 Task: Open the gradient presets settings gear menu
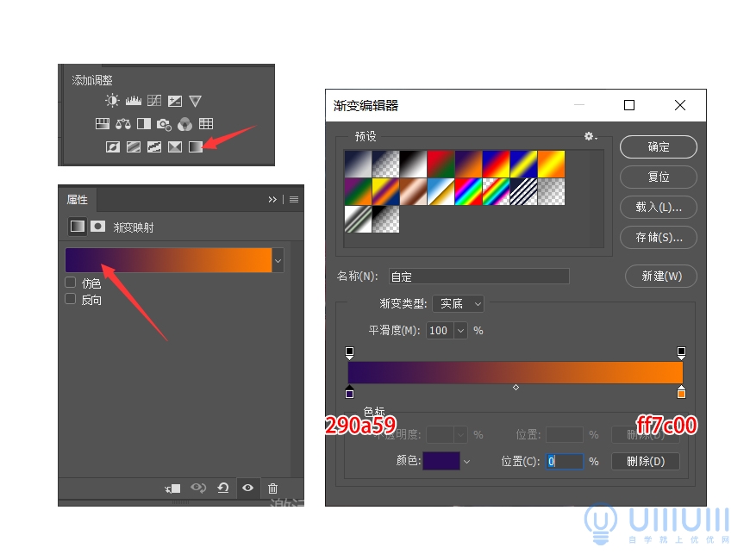click(589, 136)
